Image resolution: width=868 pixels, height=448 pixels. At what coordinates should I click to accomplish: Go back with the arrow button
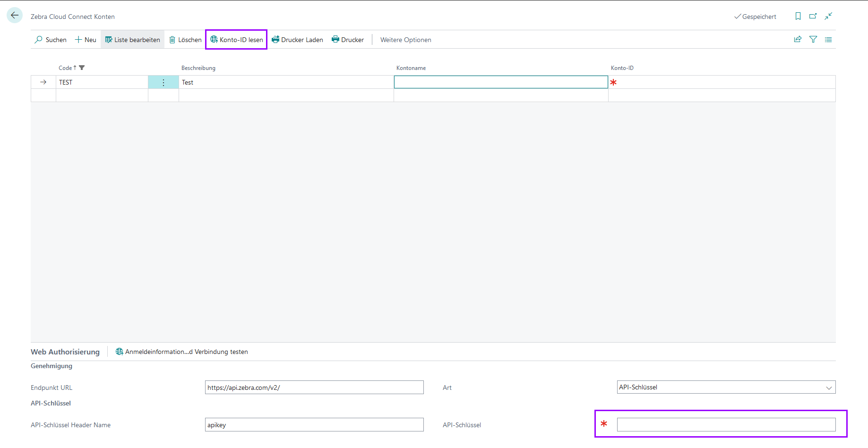15,16
